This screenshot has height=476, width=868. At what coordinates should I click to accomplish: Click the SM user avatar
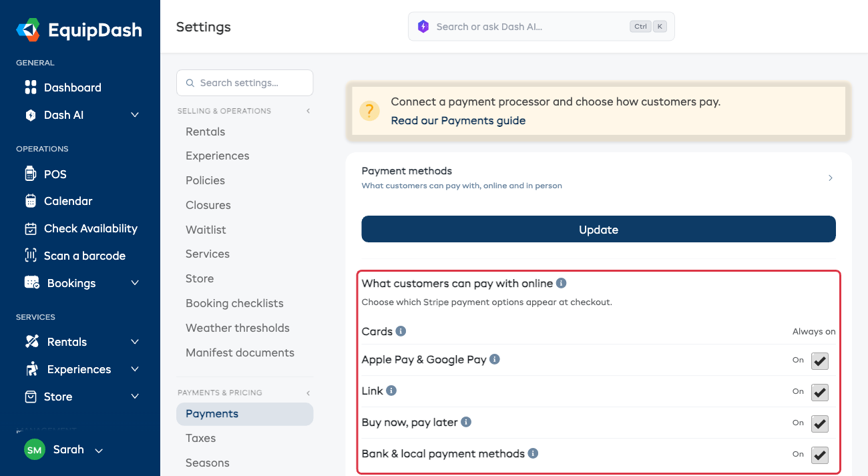click(35, 450)
